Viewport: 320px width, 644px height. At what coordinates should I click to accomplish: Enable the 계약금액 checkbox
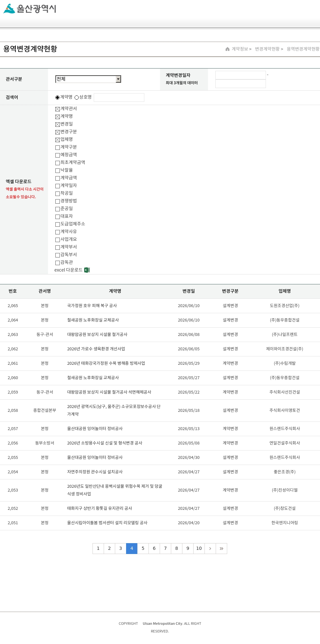(58, 178)
